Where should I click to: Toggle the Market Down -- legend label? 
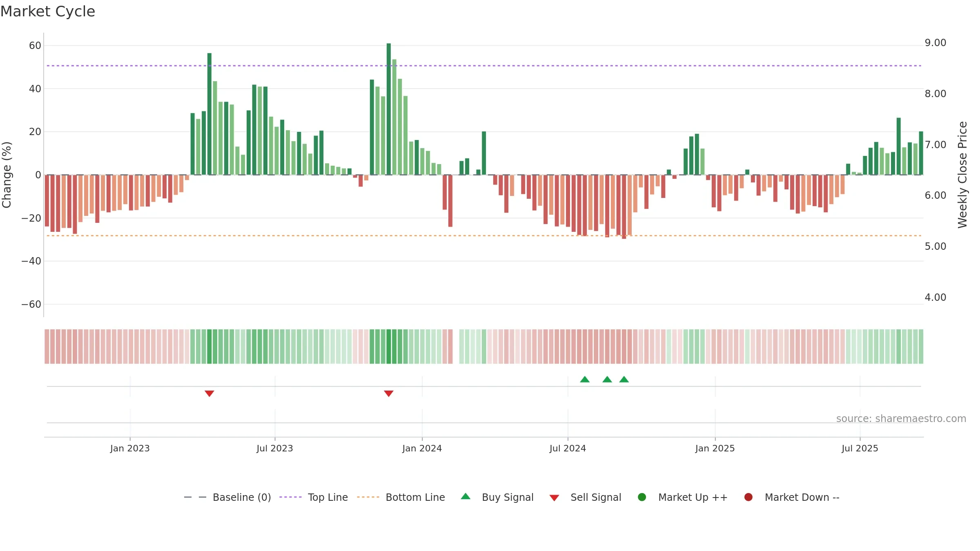pos(802,497)
